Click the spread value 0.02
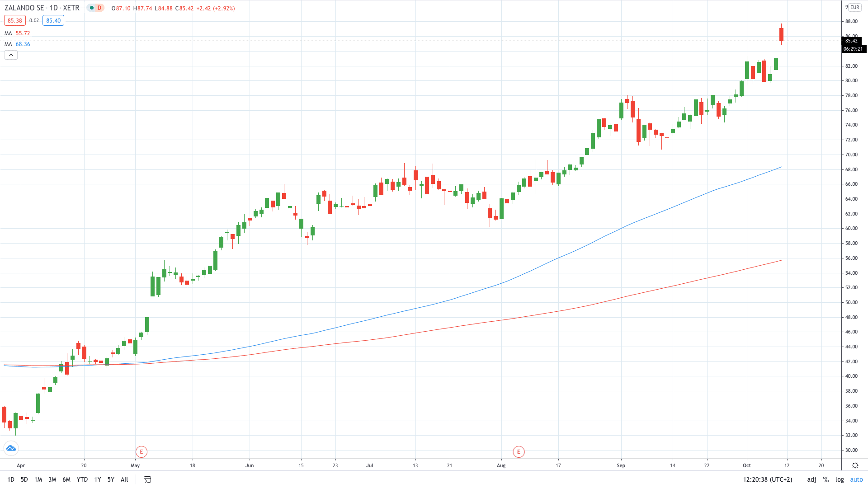Viewport: 868px width, 488px height. coord(34,20)
